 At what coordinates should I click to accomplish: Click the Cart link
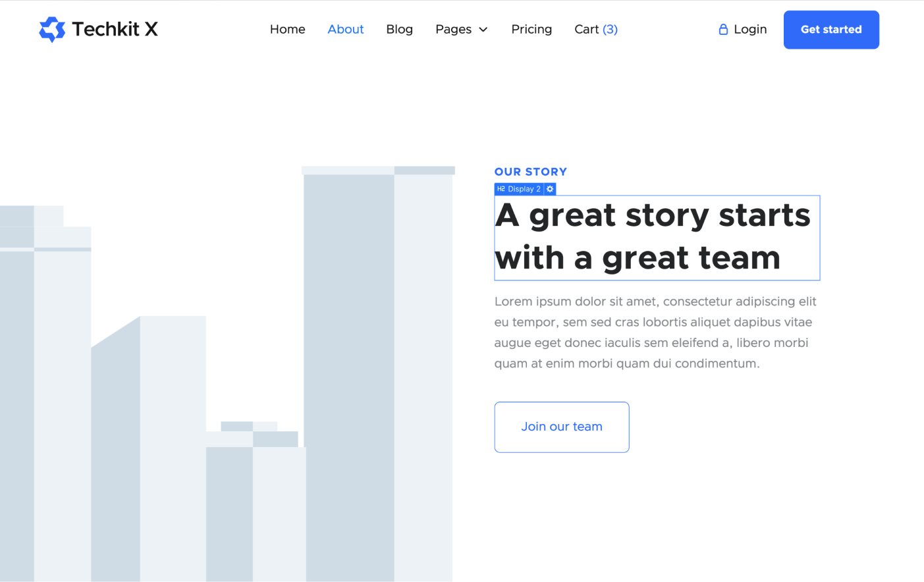click(x=587, y=29)
